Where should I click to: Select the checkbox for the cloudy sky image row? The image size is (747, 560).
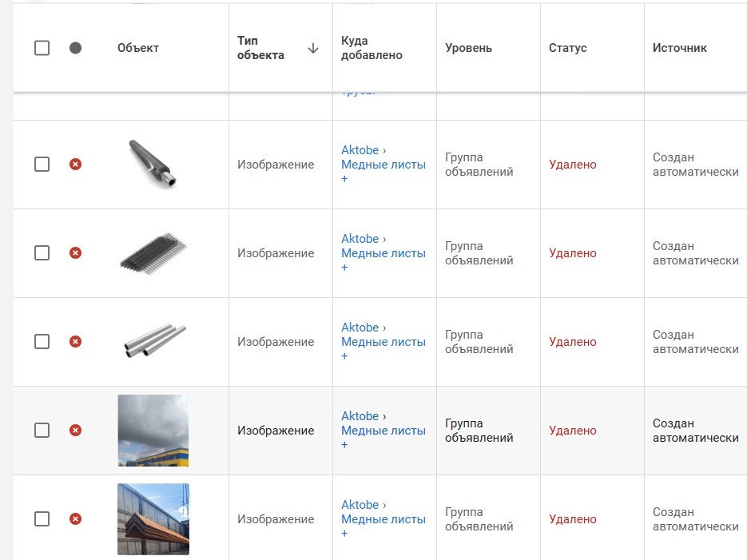point(42,431)
